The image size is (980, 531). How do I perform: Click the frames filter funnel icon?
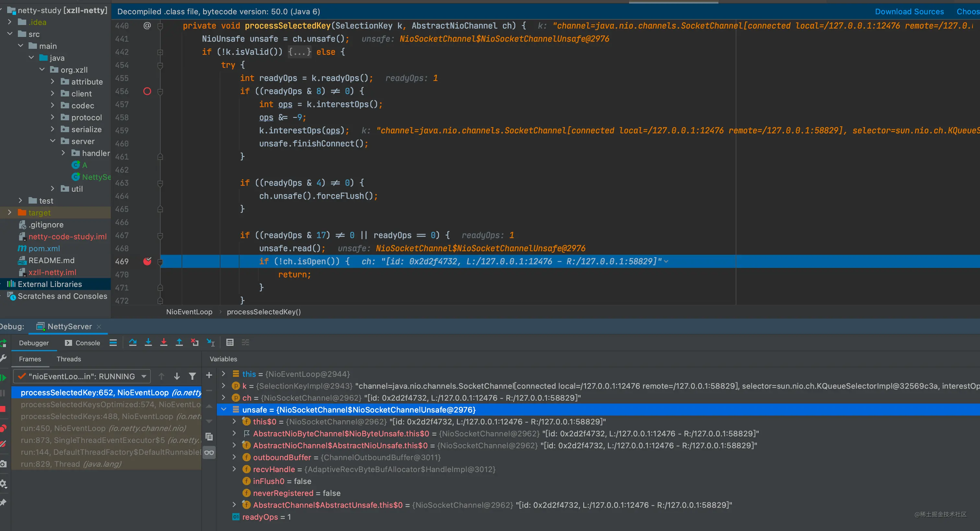(192, 376)
